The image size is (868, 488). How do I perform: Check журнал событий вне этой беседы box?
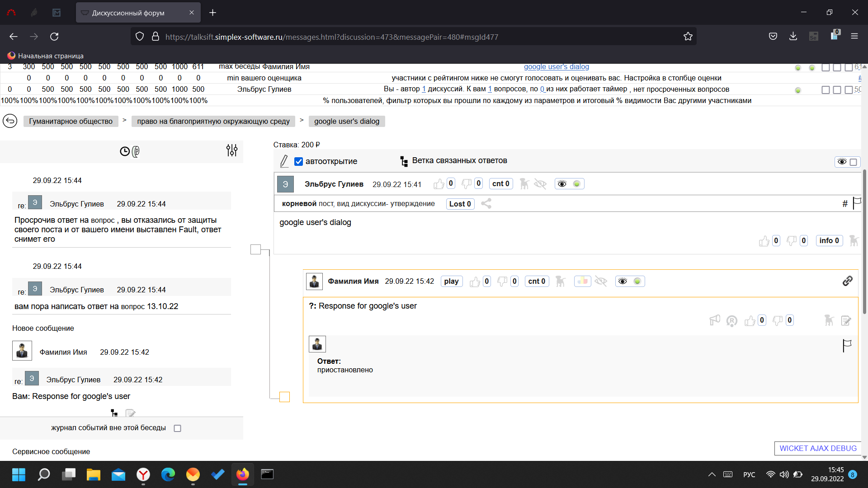178,428
